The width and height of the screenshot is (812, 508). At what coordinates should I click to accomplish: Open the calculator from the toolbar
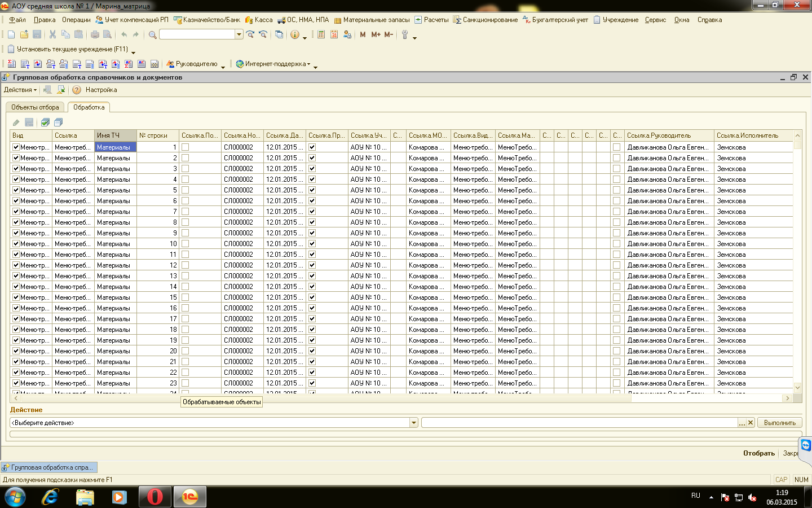click(321, 34)
